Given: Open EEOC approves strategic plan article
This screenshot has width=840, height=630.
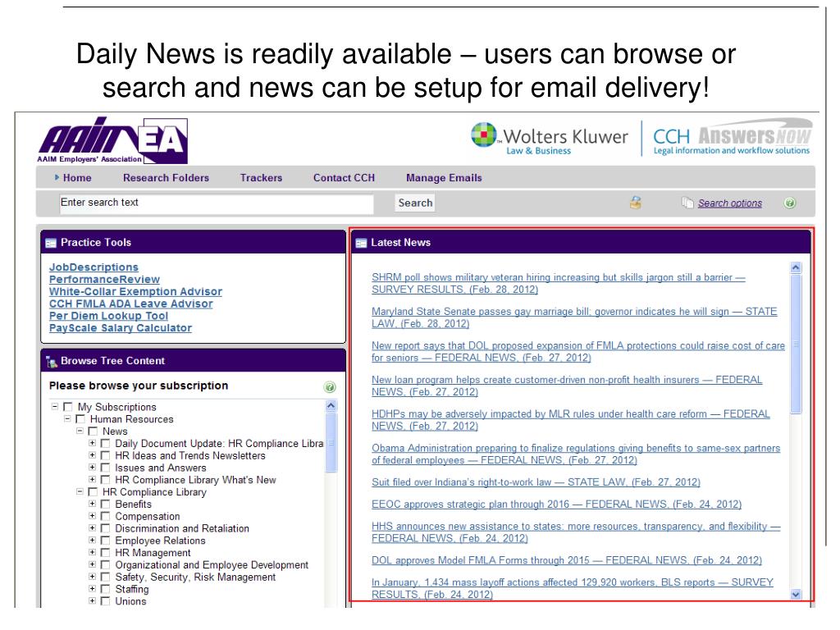Looking at the screenshot, I should (557, 504).
